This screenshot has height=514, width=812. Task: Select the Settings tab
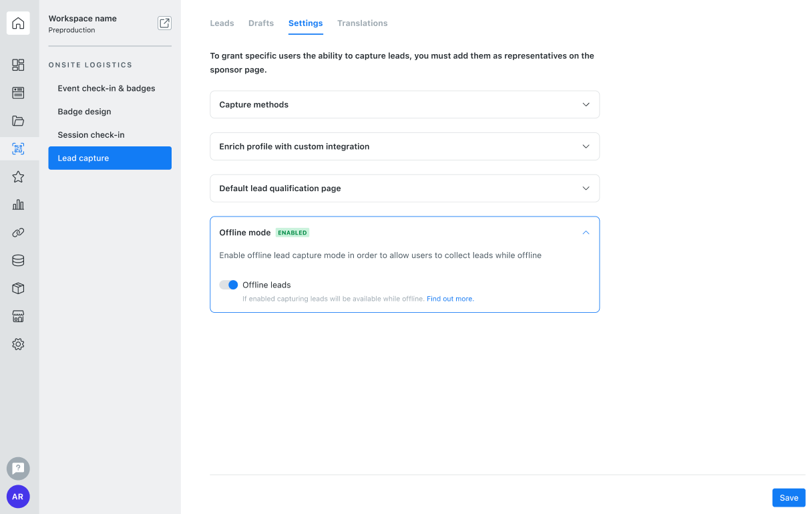(306, 23)
